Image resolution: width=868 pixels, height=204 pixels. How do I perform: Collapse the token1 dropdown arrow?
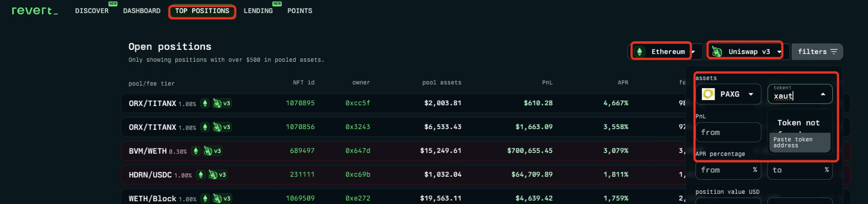click(x=823, y=94)
